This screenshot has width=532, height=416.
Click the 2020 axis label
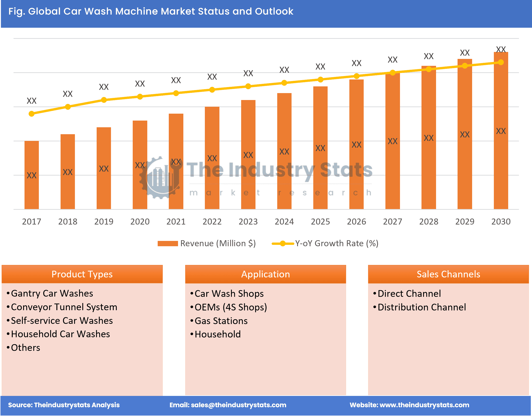tap(140, 222)
